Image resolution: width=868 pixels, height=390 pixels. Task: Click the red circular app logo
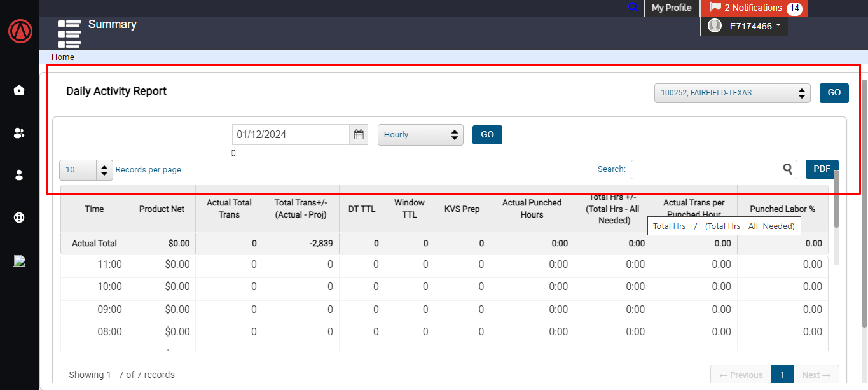[x=20, y=31]
